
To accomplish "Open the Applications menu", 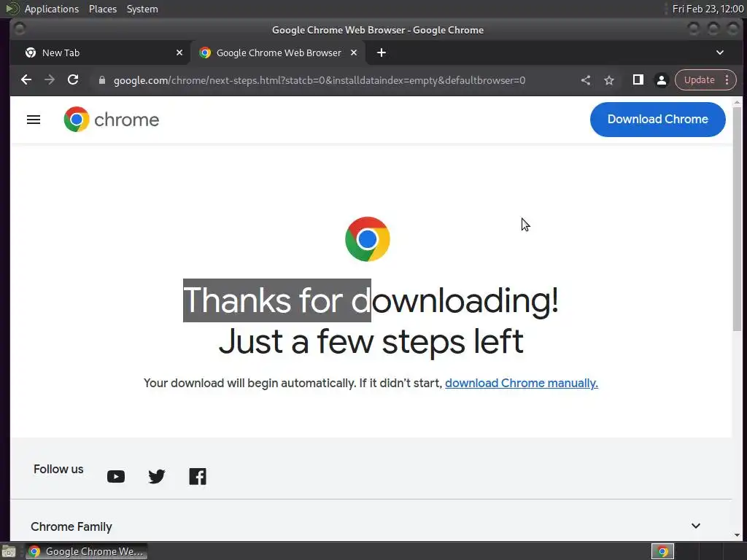I will [52, 9].
